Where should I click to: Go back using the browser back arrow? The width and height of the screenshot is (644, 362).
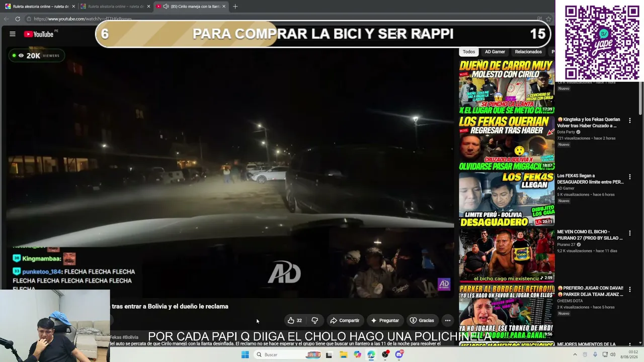click(x=7, y=19)
